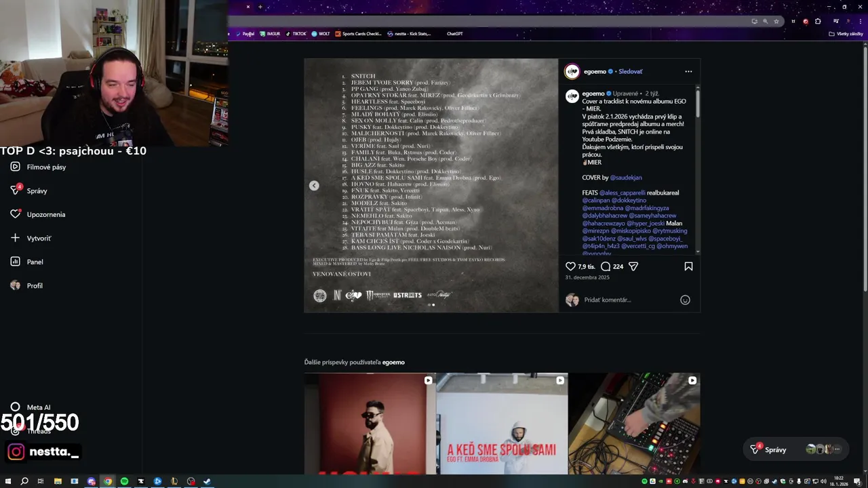868x488 pixels.
Task: Go to the previous image in the post carousel
Action: point(314,186)
